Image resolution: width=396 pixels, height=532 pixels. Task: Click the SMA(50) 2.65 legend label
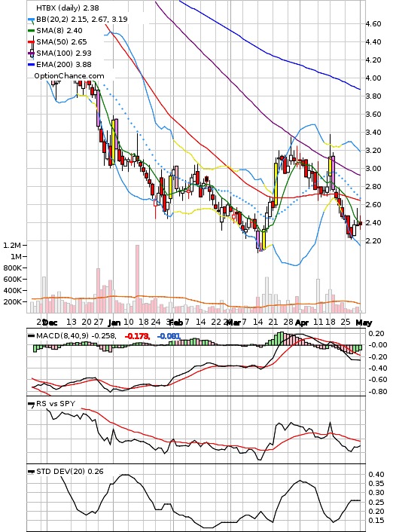[x=62, y=41]
